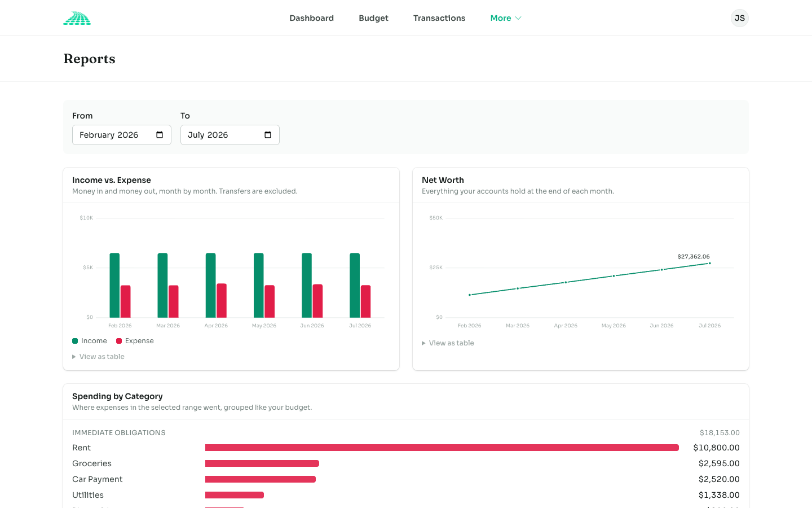The width and height of the screenshot is (812, 508).
Task: Click the Immediate Obligations group heading
Action: (119, 433)
